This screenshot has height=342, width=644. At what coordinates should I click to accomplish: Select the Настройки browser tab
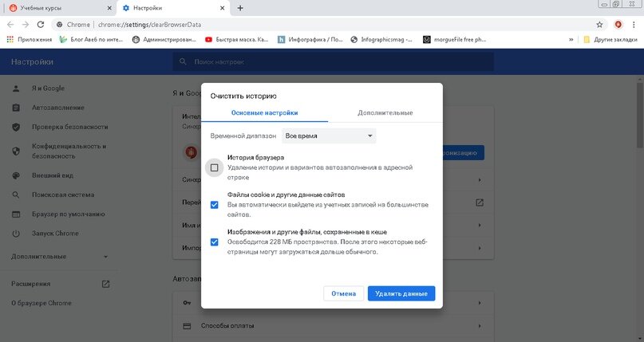172,8
